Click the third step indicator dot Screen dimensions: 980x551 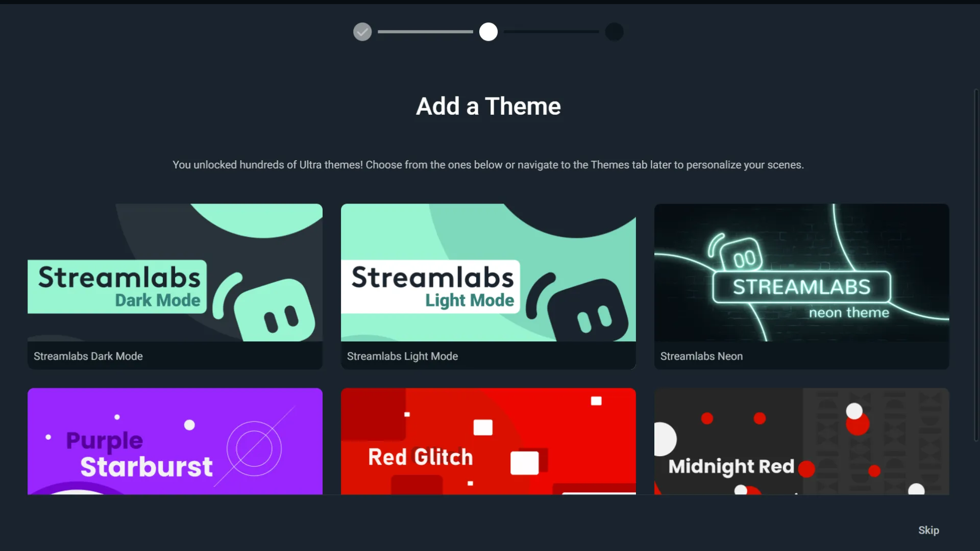click(x=615, y=32)
